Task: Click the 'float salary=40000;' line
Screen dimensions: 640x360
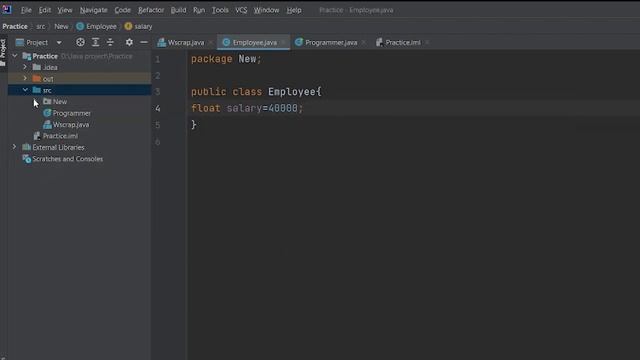Action: pos(247,108)
